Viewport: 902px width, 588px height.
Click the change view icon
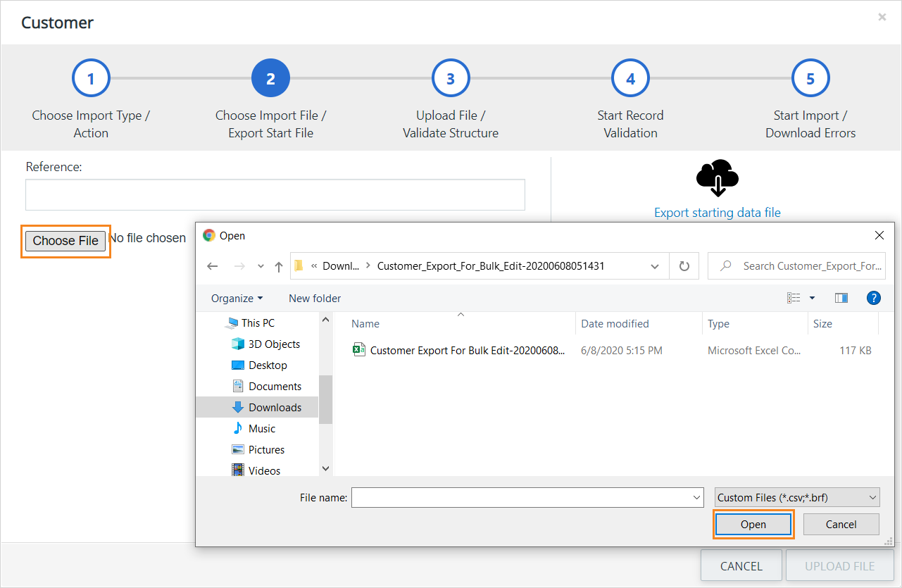(794, 298)
